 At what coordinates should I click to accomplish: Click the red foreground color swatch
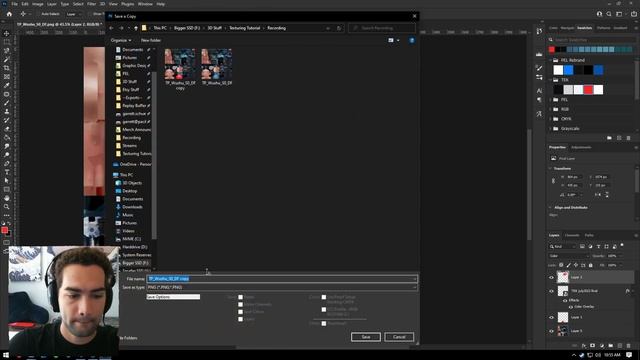4,230
